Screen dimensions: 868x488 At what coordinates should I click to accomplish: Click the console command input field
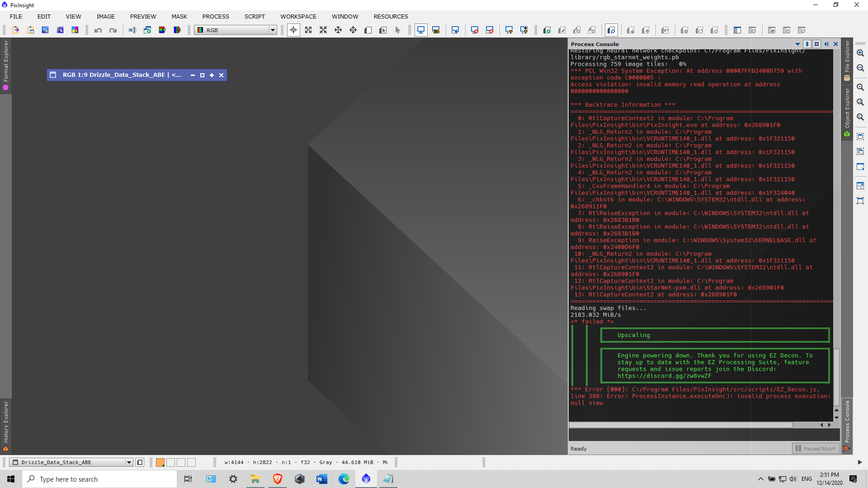pos(704,435)
